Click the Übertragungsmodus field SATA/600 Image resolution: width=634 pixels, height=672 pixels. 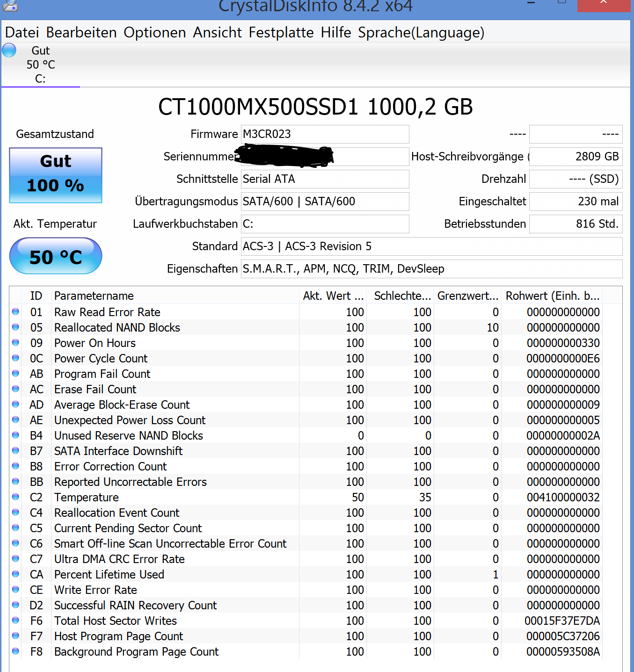tap(325, 202)
